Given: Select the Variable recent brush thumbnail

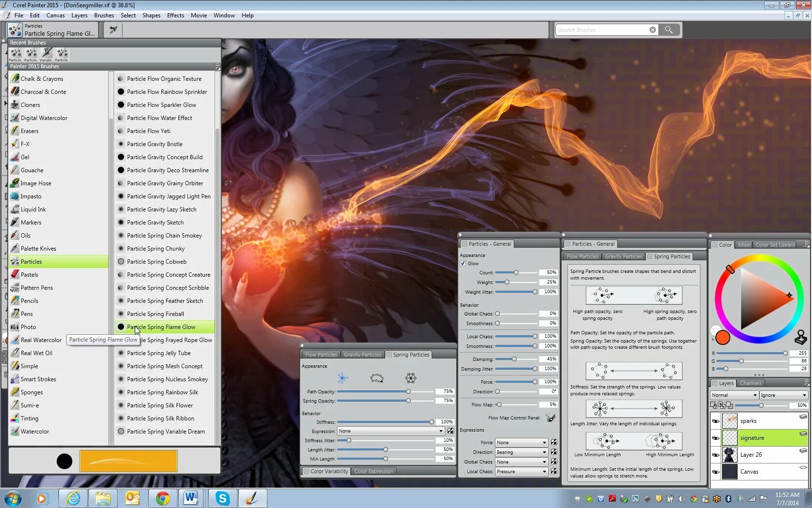Looking at the screenshot, I should 46,54.
